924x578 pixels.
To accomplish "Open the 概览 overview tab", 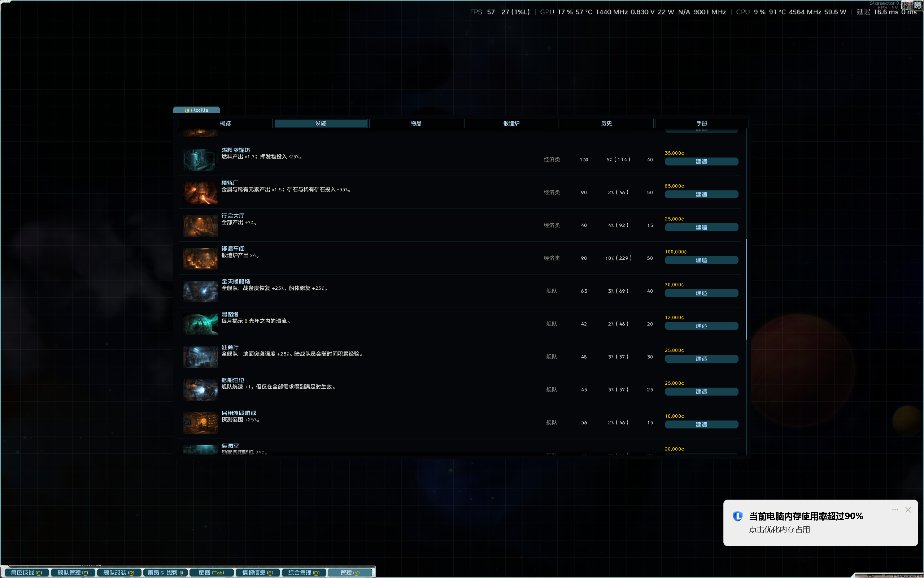I will coord(225,123).
